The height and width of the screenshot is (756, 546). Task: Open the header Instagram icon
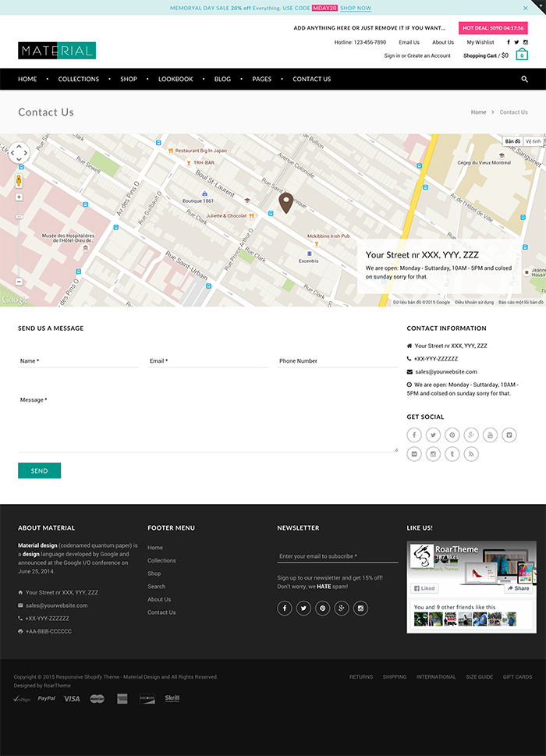click(x=525, y=42)
